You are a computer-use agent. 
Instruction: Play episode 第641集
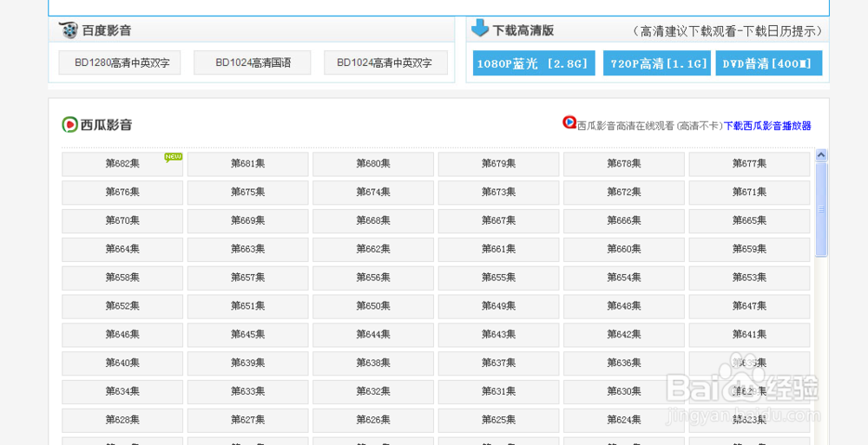tap(749, 335)
